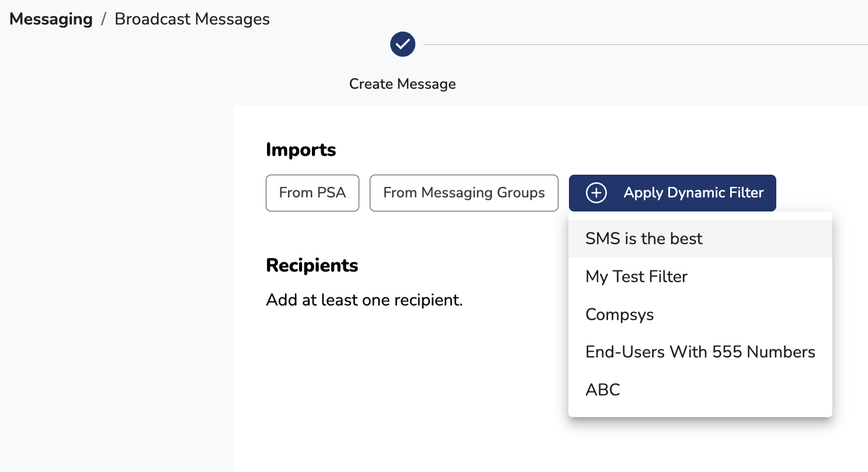The image size is (868, 472).
Task: Apply the ABC dynamic filter
Action: [x=602, y=390]
